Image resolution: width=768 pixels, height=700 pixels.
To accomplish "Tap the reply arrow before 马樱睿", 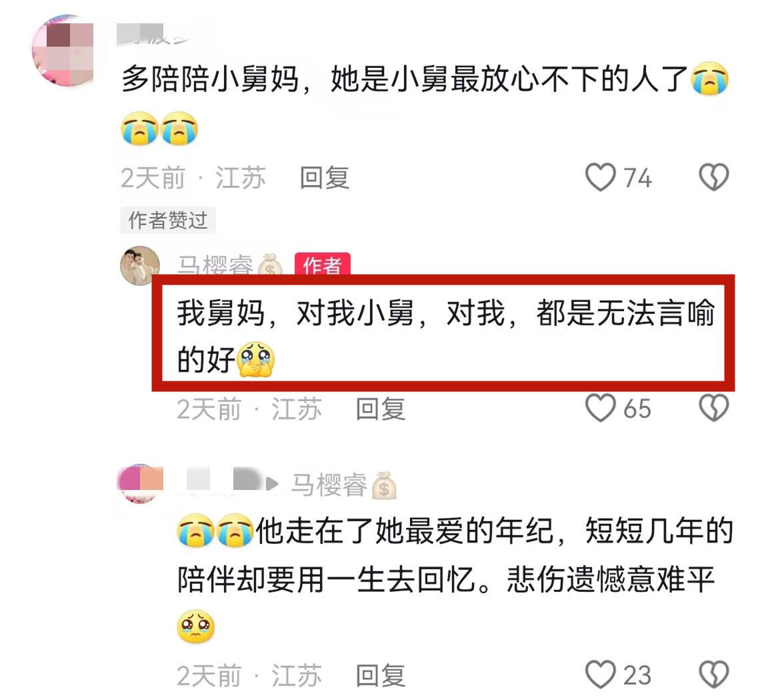I will (272, 485).
